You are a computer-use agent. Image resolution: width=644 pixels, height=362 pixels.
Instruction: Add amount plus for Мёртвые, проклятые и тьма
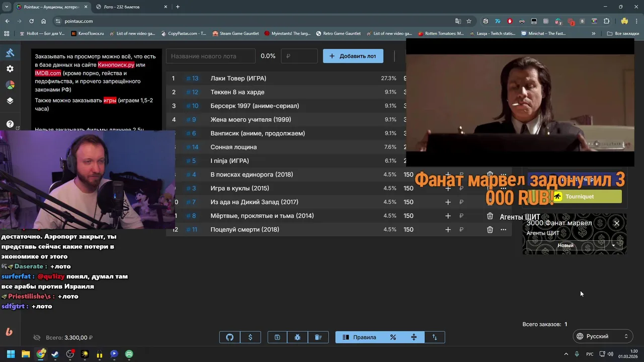(448, 216)
